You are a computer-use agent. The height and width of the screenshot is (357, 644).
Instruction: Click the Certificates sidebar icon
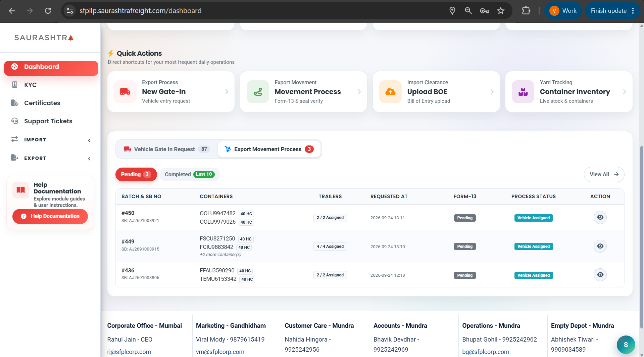pos(14,103)
